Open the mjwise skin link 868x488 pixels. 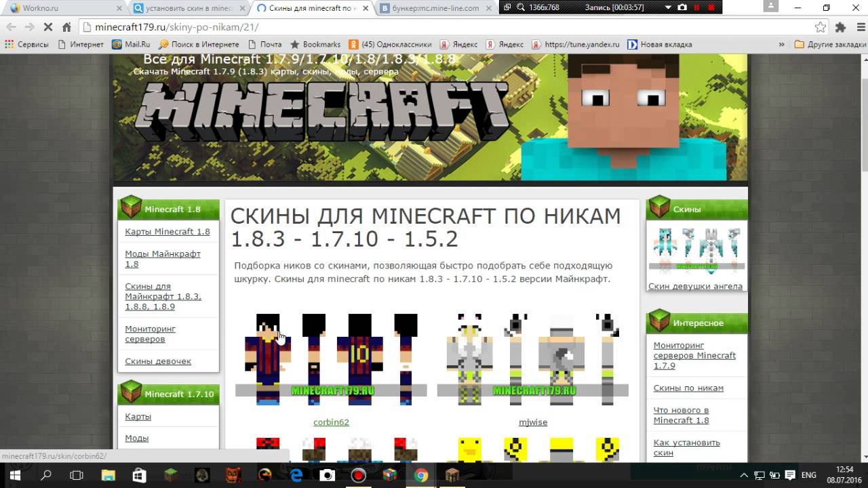[x=533, y=422]
